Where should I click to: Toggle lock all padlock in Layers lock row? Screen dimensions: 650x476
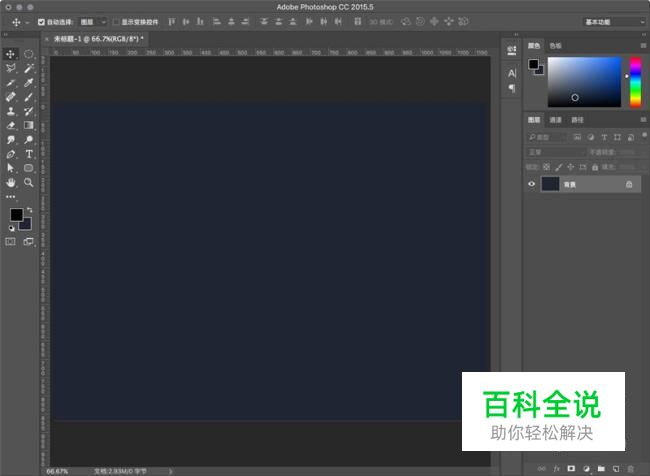tap(595, 167)
